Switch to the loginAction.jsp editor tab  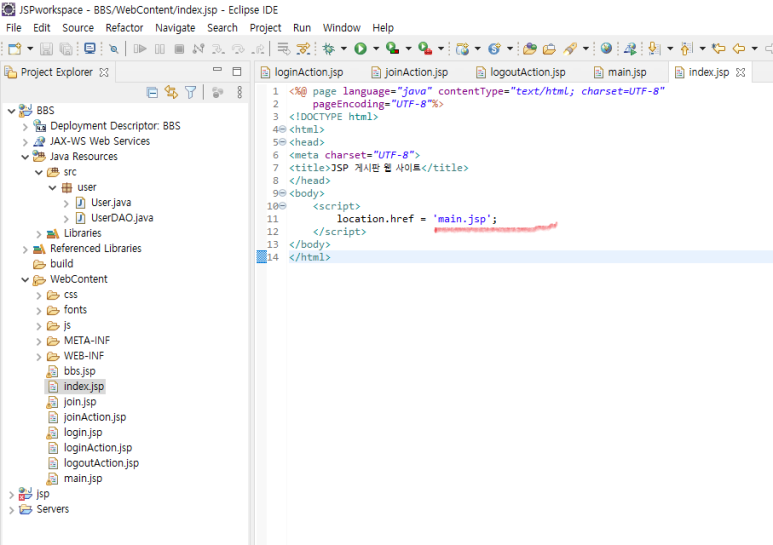click(x=302, y=72)
